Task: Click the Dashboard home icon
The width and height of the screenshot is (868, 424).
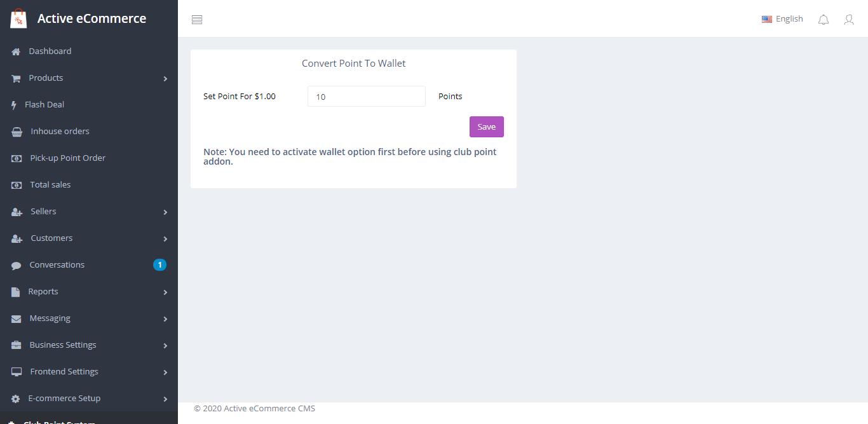Action: click(16, 51)
